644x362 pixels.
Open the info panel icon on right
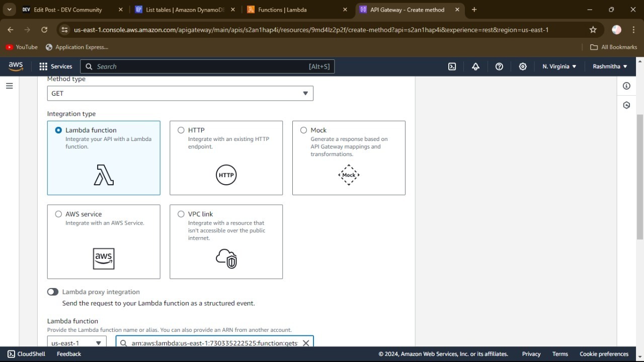[x=626, y=86]
